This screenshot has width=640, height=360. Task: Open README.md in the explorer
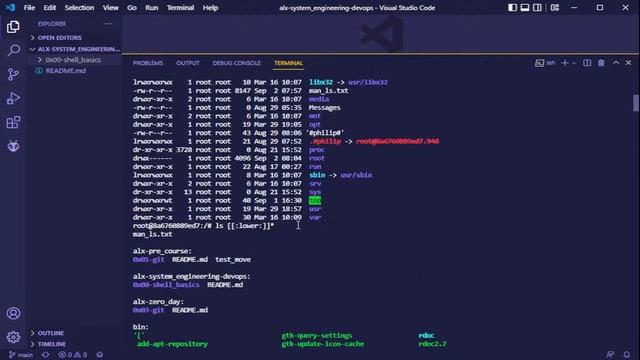66,71
